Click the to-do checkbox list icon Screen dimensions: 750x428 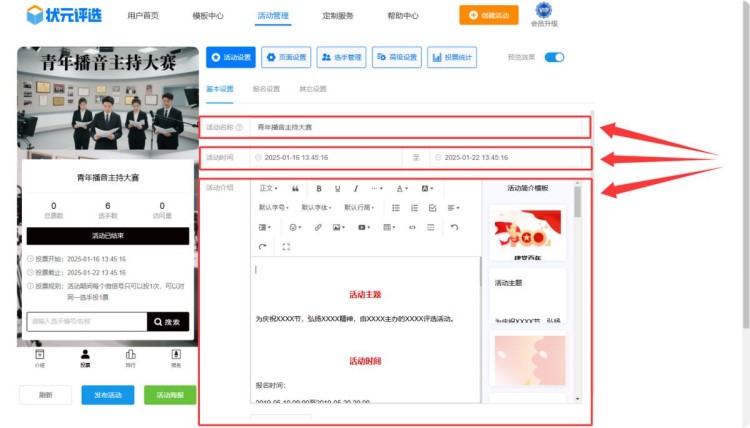click(432, 208)
